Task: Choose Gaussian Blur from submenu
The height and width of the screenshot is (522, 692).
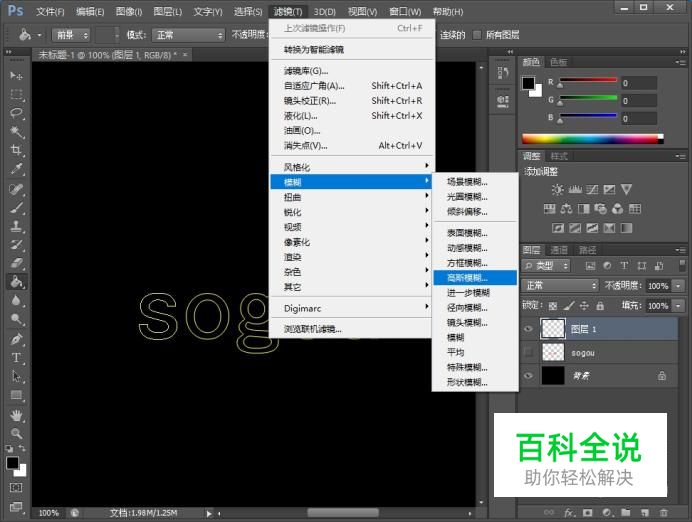Action: click(x=475, y=278)
